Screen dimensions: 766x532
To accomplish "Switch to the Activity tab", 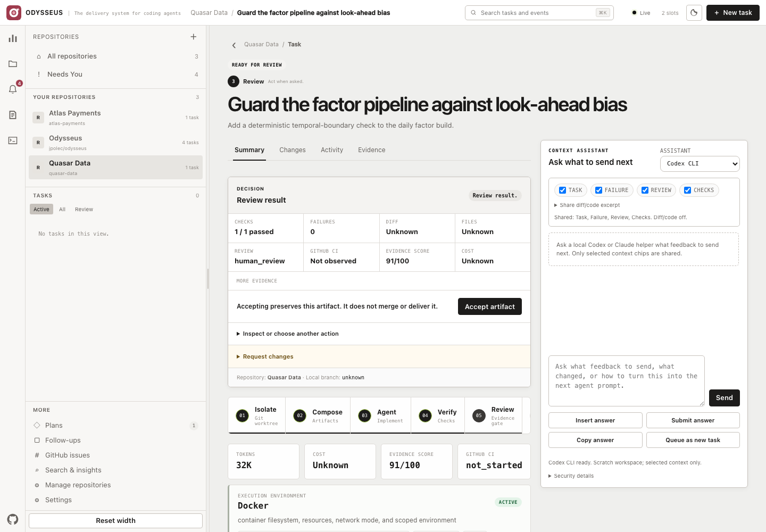I will (332, 150).
